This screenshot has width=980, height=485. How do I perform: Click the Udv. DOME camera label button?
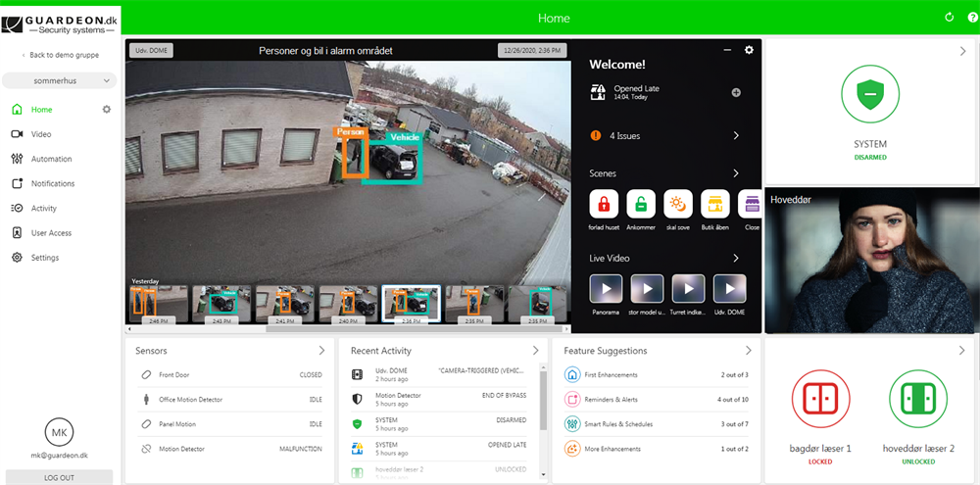[151, 51]
